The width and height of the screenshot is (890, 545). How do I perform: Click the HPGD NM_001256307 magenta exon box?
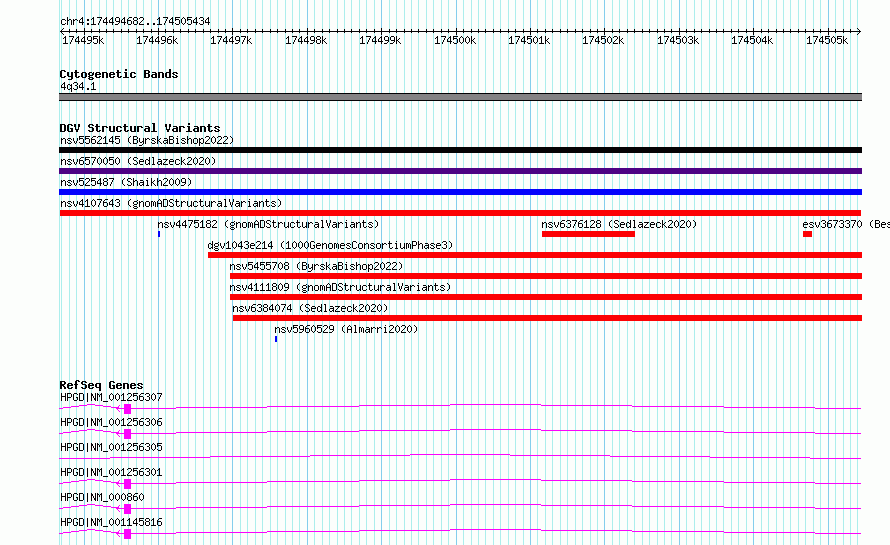tap(127, 409)
